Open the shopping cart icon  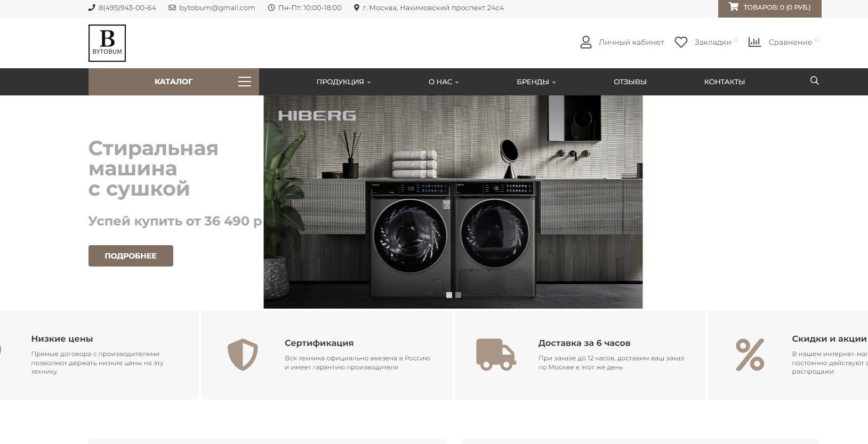734,7
